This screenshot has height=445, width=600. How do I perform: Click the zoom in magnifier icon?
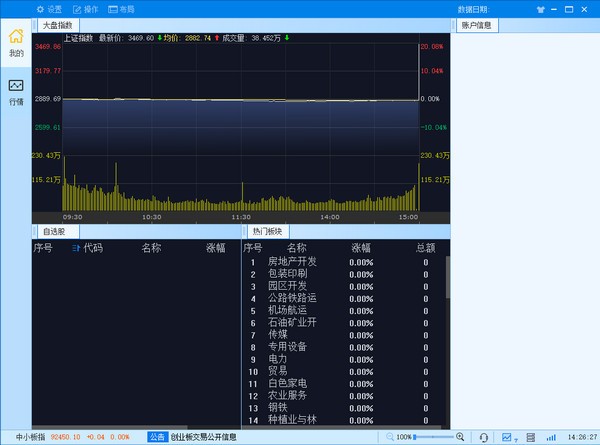point(460,437)
